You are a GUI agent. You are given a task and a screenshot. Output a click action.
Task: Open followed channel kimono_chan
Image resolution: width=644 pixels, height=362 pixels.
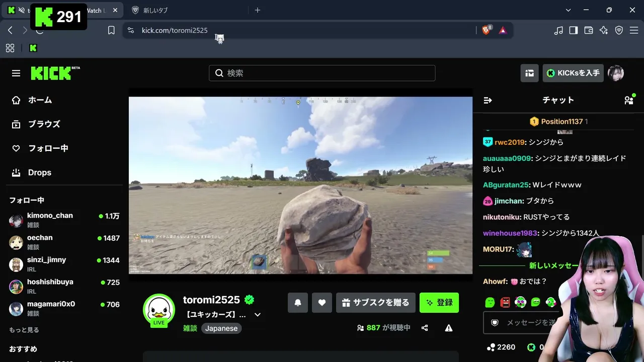[x=64, y=220]
